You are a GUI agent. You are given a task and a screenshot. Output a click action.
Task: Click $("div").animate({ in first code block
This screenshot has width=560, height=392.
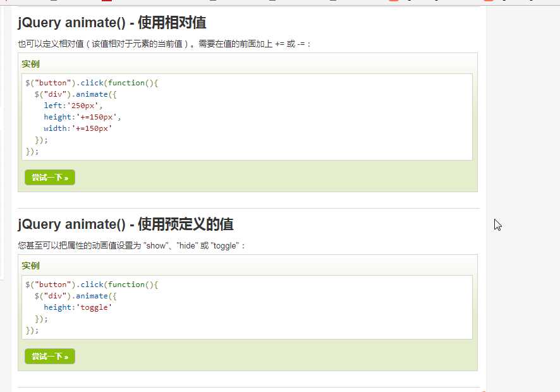pos(75,94)
